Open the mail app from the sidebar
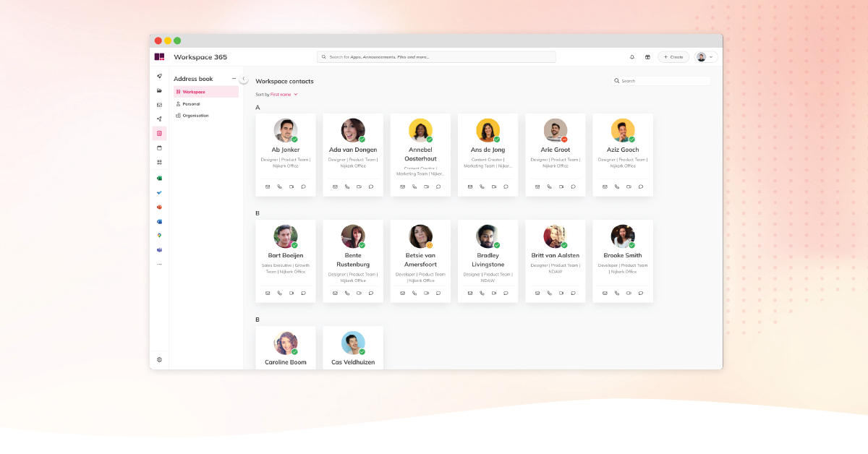 [159, 104]
